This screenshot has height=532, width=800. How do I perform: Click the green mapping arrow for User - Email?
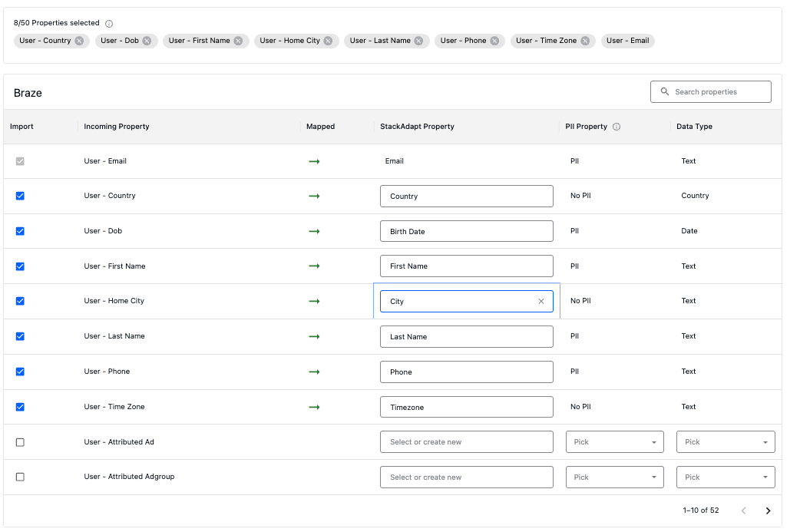[314, 160]
